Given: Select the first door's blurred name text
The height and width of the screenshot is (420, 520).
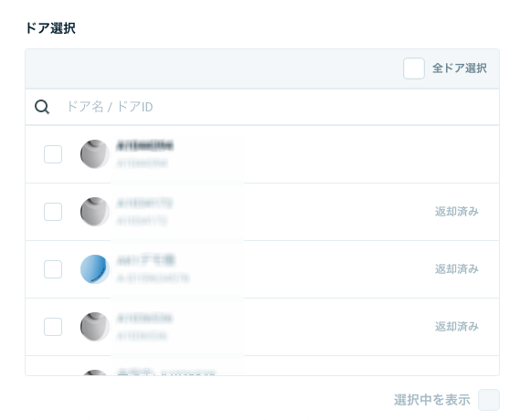Looking at the screenshot, I should 144,145.
